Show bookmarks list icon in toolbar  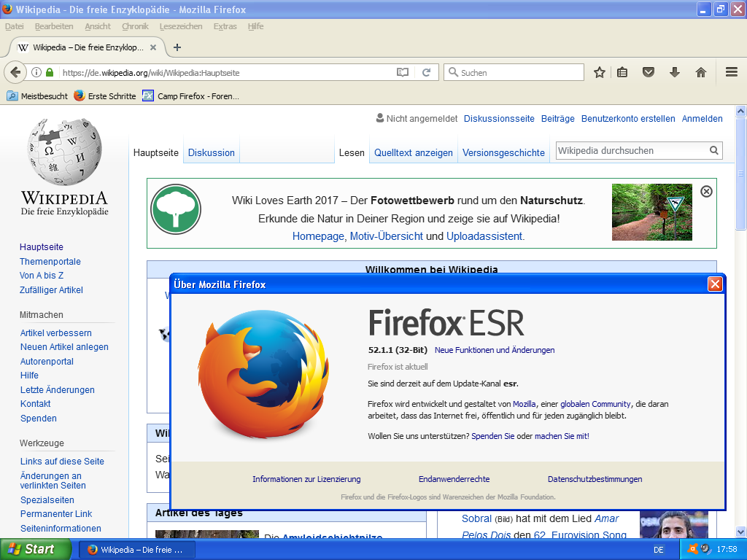click(622, 72)
